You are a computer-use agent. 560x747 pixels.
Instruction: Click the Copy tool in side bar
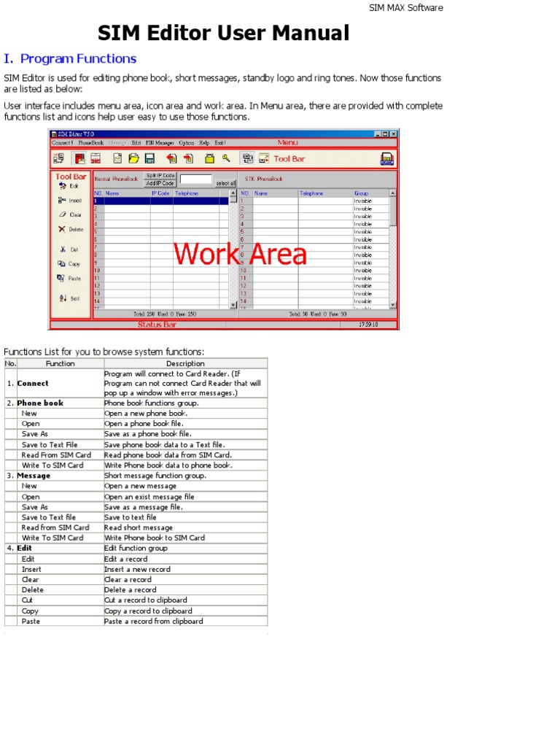69,264
